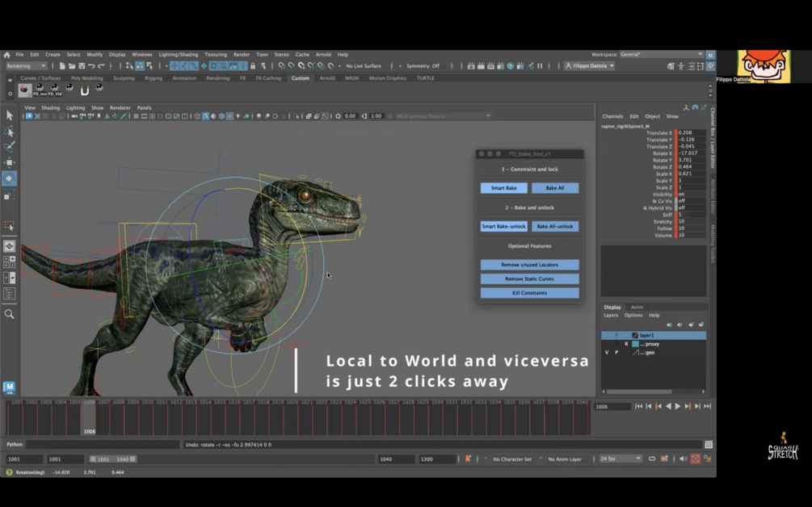Open the Arnold menu in menu bar
This screenshot has height=507, width=812.
(323, 54)
